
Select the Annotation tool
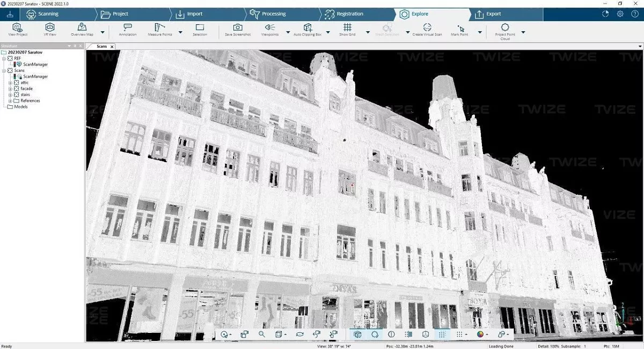click(x=128, y=27)
